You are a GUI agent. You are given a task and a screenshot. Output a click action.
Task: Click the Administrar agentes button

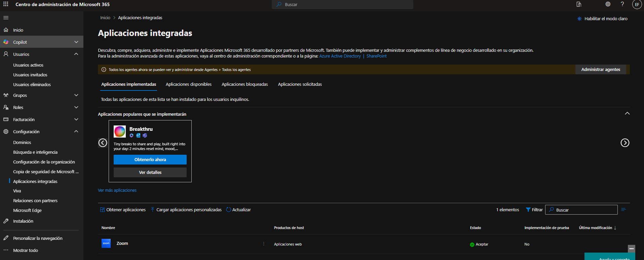[601, 70]
